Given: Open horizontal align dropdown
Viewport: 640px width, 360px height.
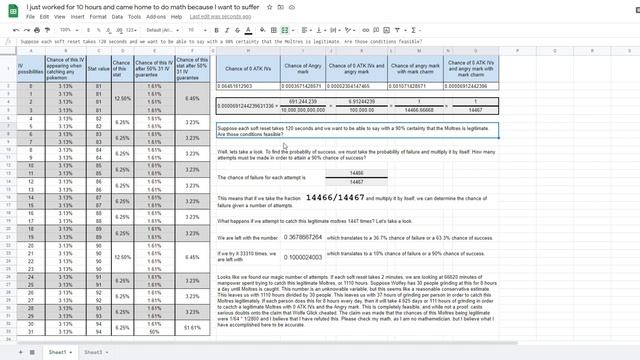Looking at the screenshot, I should pos(307,30).
